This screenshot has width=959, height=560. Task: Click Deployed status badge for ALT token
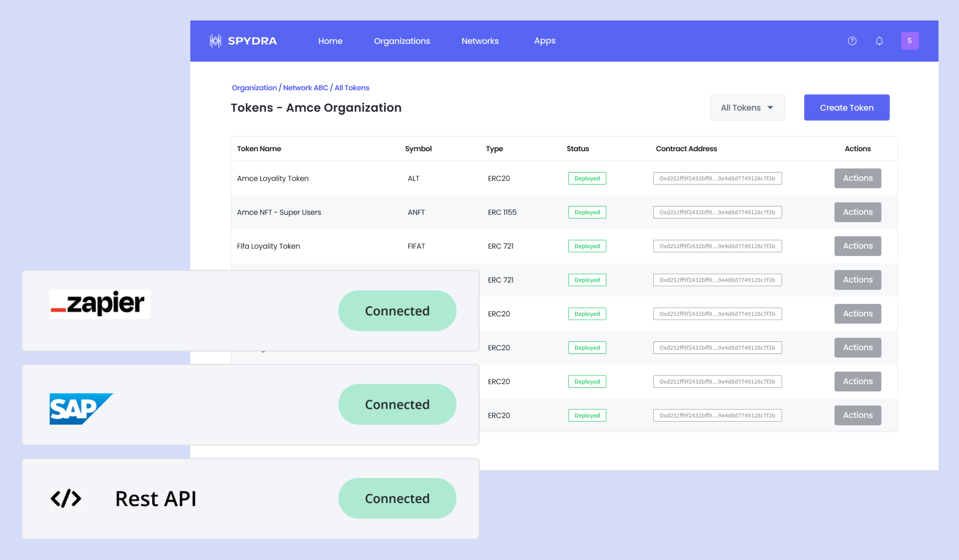pos(587,178)
